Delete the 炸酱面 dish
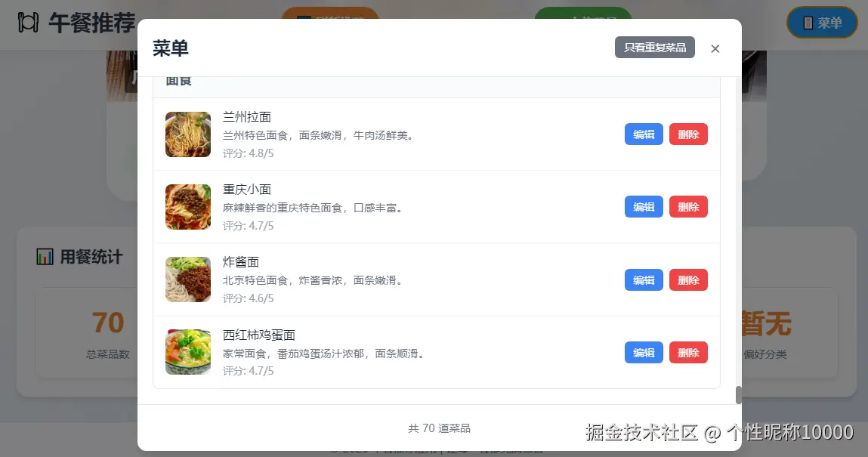Image resolution: width=868 pixels, height=457 pixels. point(688,279)
